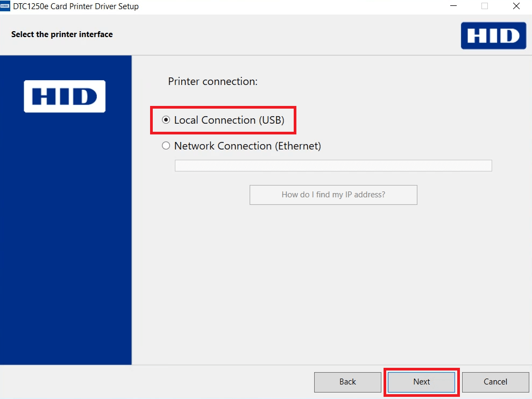Select the Network Connection (Ethernet) radio button

[x=166, y=146]
